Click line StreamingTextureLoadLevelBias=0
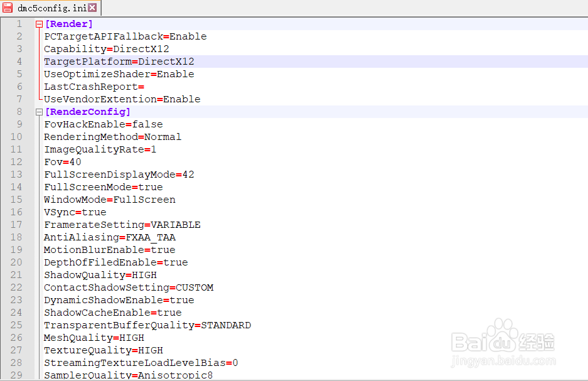Viewport: 588px width, 381px height. tap(141, 363)
